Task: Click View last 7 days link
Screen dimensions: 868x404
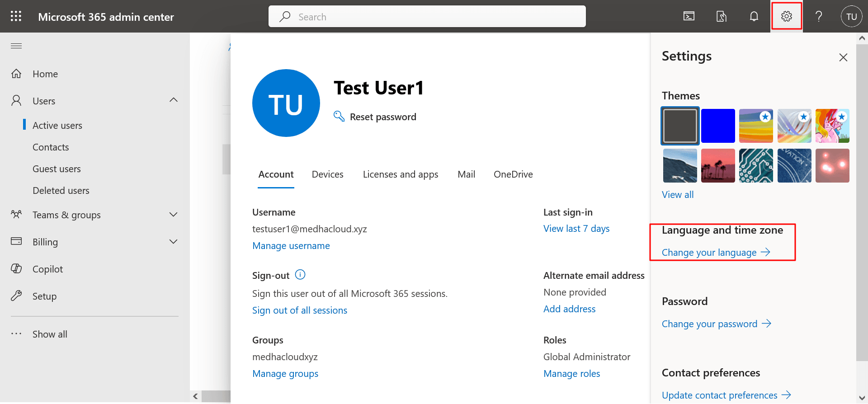Action: click(576, 229)
